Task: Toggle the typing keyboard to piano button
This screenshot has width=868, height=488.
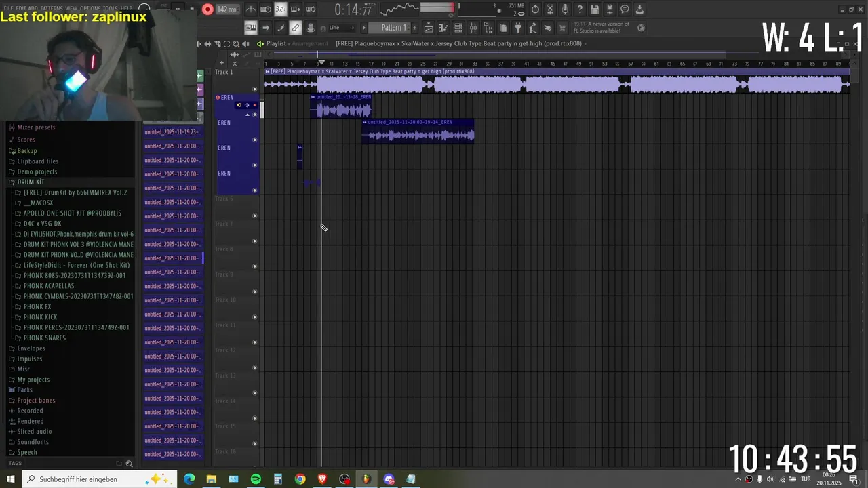Action: click(x=251, y=28)
